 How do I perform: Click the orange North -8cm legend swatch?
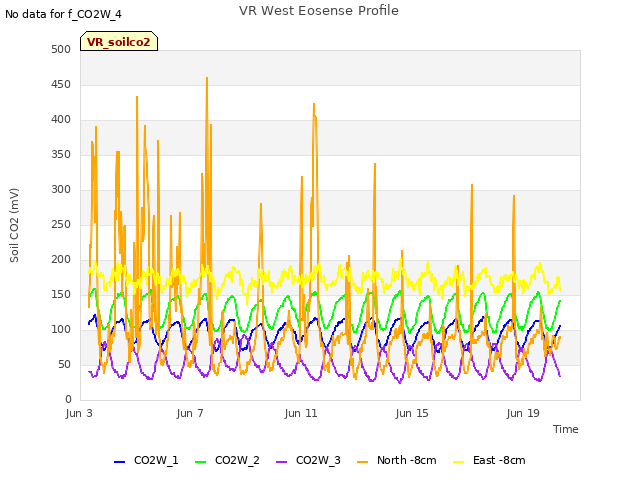(x=362, y=462)
